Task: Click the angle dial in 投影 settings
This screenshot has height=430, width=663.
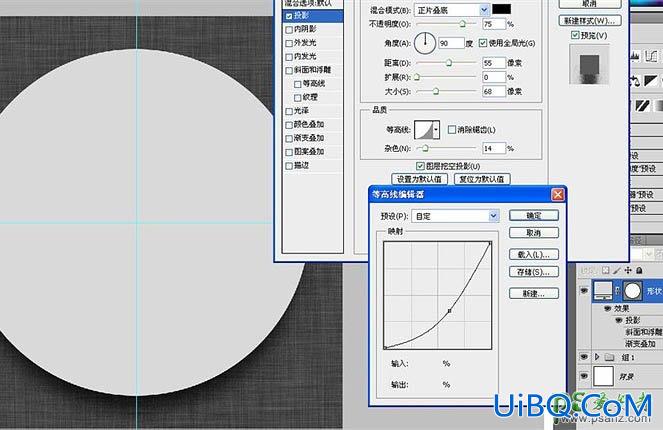Action: coord(425,43)
